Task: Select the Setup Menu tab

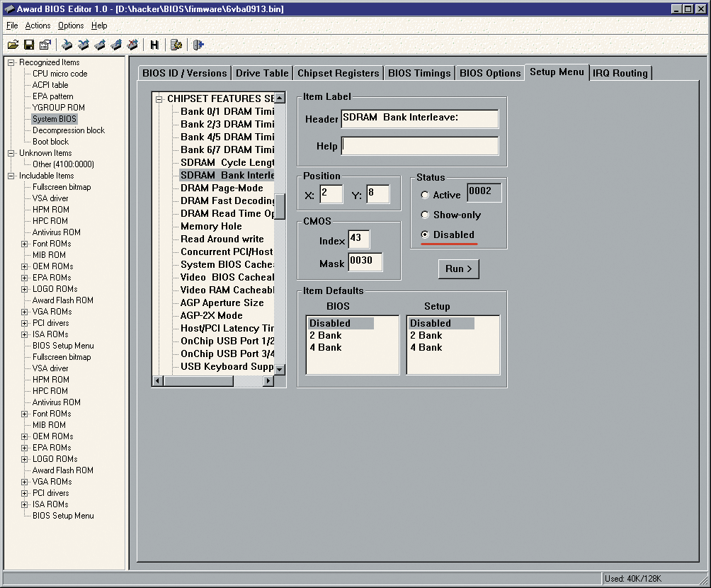Action: tap(557, 72)
